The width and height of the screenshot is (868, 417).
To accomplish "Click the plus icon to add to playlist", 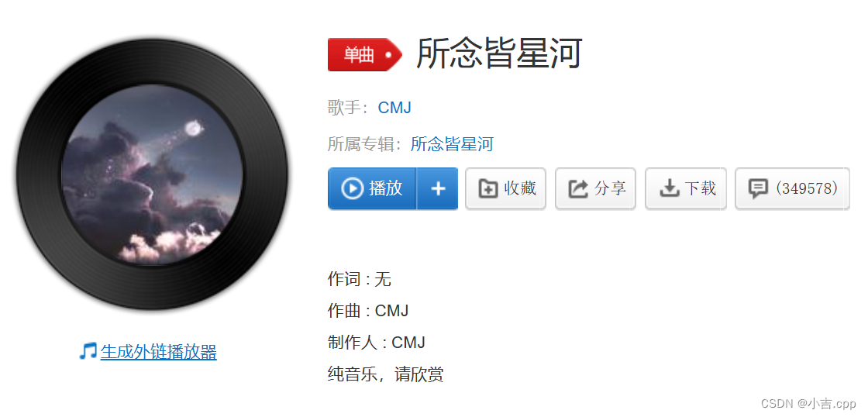I will click(x=438, y=189).
